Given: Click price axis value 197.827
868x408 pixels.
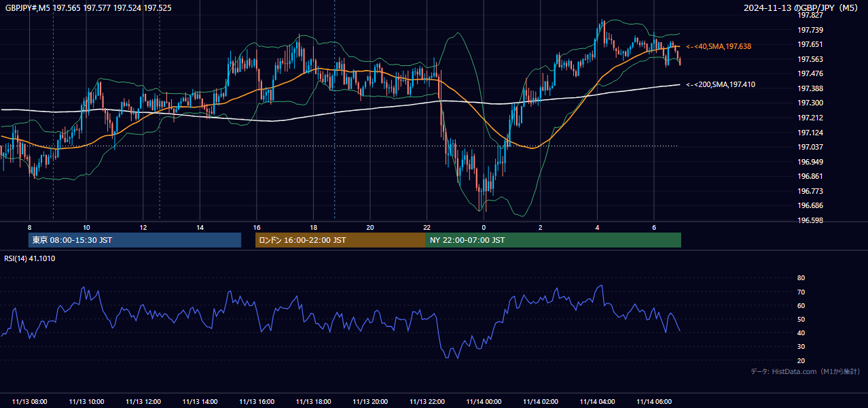Looking at the screenshot, I should pyautogui.click(x=810, y=15).
